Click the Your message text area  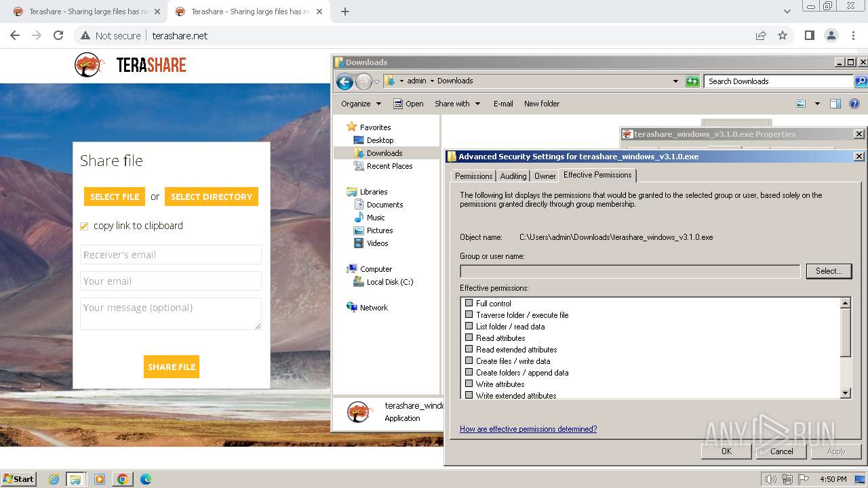(x=171, y=314)
